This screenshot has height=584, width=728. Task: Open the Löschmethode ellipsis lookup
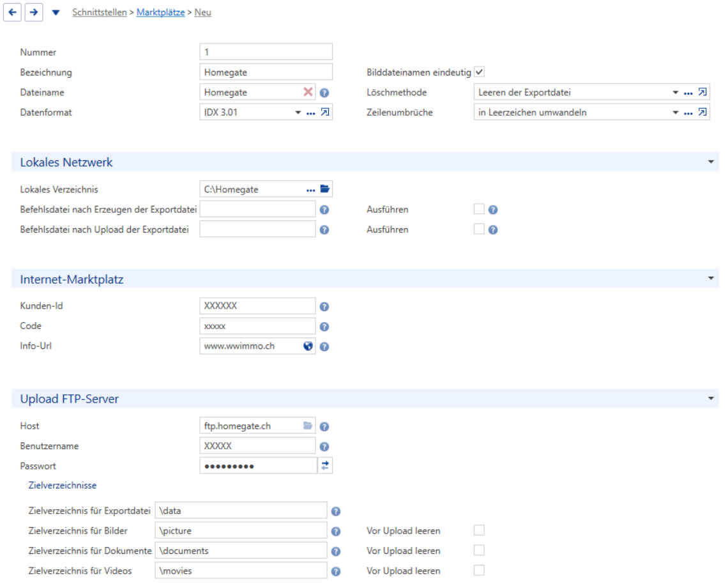(x=688, y=93)
